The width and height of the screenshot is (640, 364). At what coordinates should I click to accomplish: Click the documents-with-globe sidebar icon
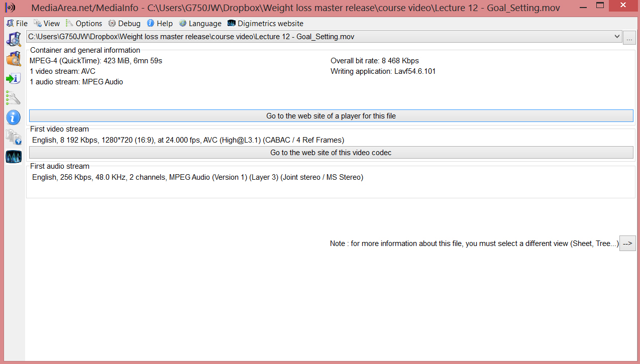click(x=13, y=137)
